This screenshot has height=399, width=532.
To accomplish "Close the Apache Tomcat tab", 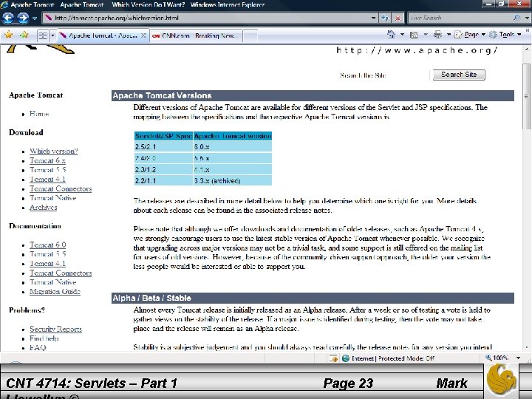I will pos(144,35).
